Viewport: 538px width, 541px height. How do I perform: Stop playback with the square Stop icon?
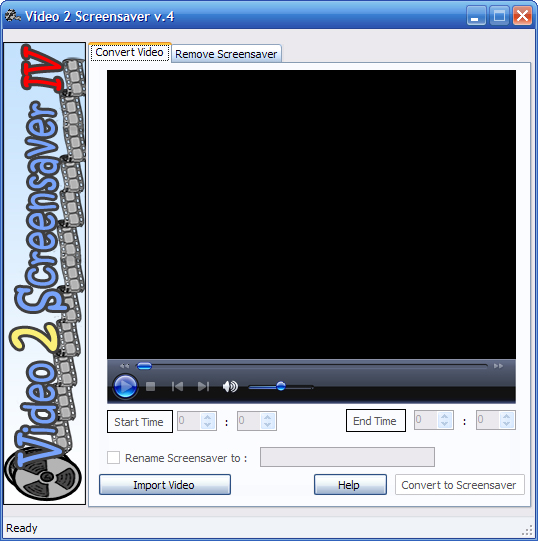pos(150,386)
